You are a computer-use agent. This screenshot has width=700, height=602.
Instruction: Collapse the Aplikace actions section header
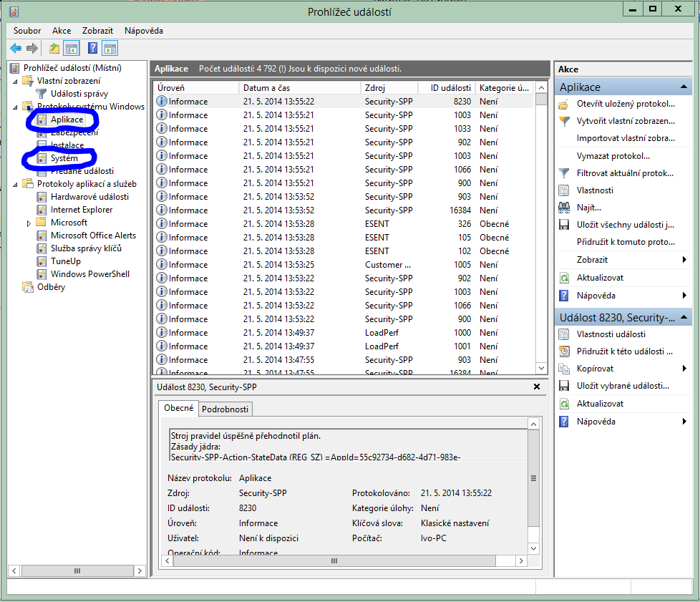pos(685,87)
